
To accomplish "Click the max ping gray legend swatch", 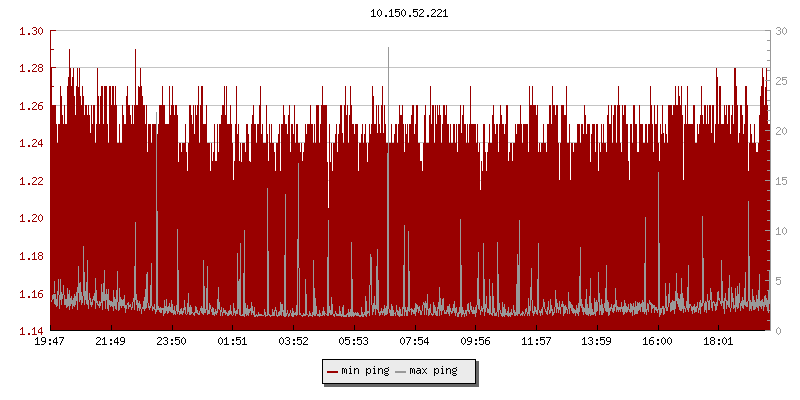I will click(401, 371).
